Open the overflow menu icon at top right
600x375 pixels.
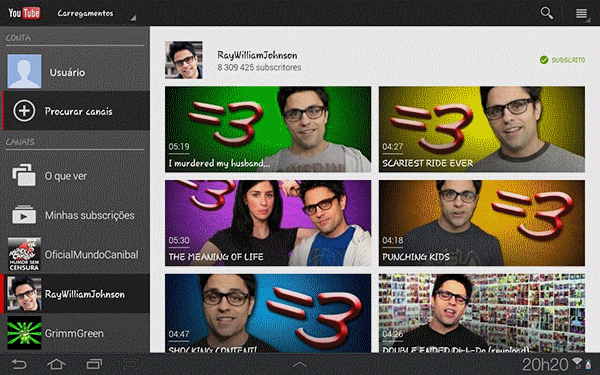click(x=582, y=13)
